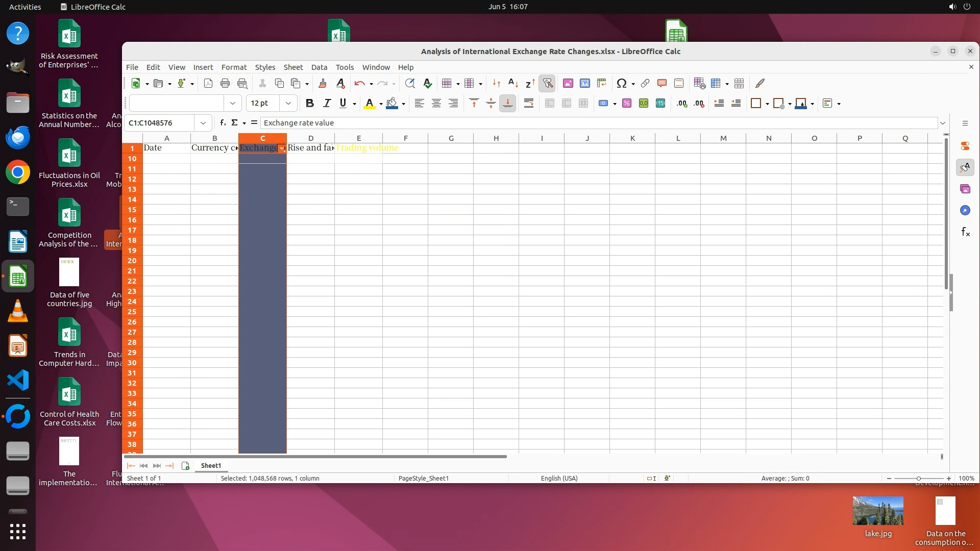Select the Sheet1 tab

coord(211,466)
